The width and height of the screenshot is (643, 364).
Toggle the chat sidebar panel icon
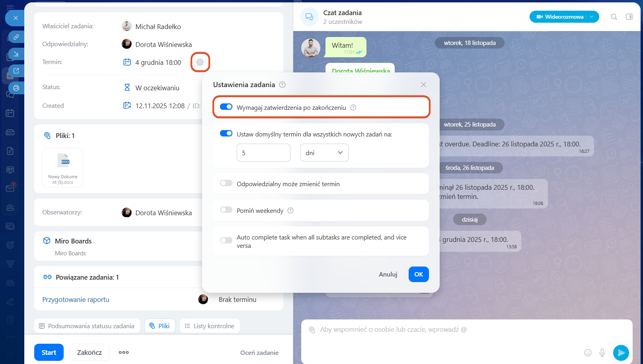[x=629, y=17]
